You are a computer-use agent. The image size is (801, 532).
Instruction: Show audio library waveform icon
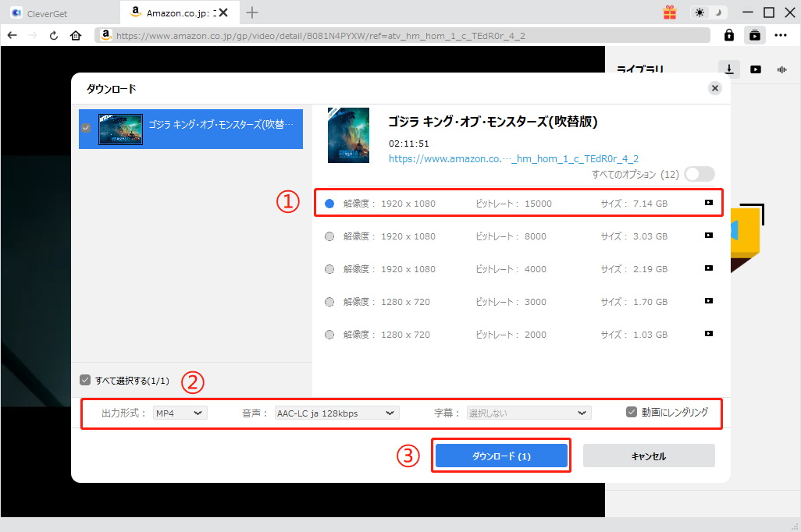click(782, 69)
